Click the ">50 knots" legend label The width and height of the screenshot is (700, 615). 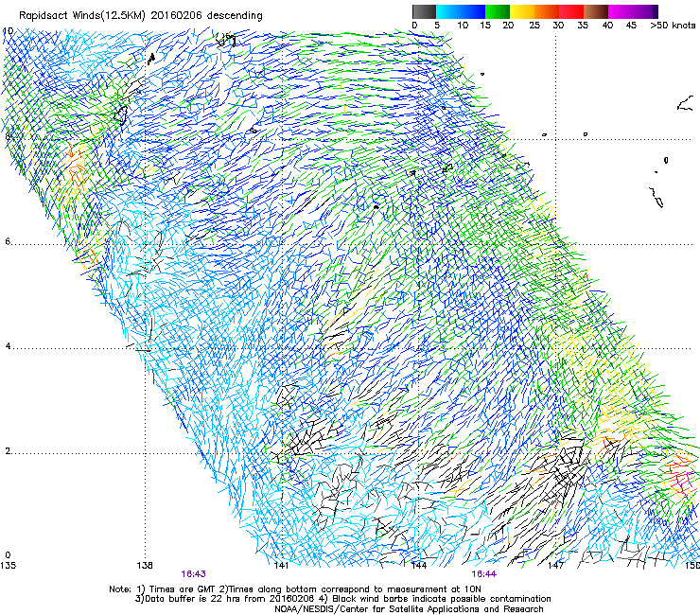point(673,25)
